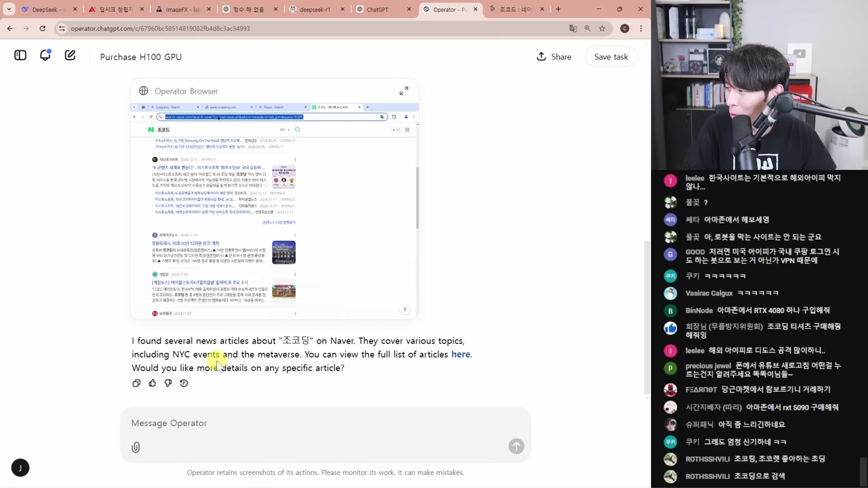
Task: Click the Naver N logo in embedded browser
Action: 151,130
